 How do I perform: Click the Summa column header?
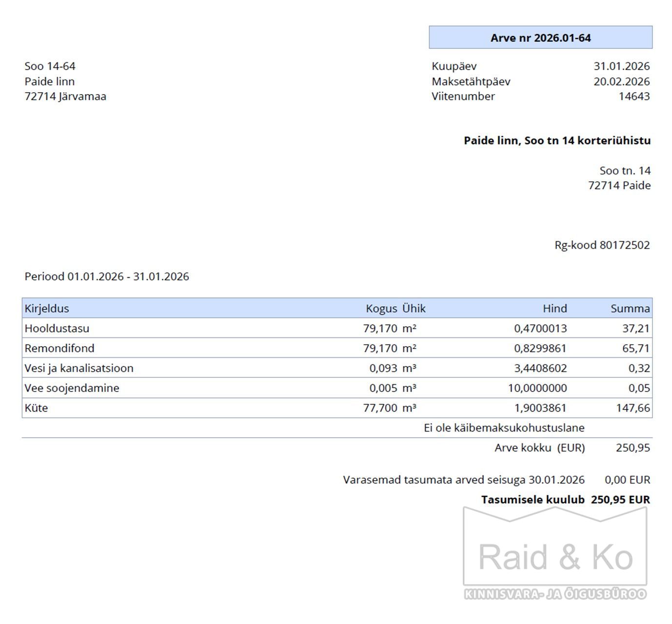(x=630, y=309)
